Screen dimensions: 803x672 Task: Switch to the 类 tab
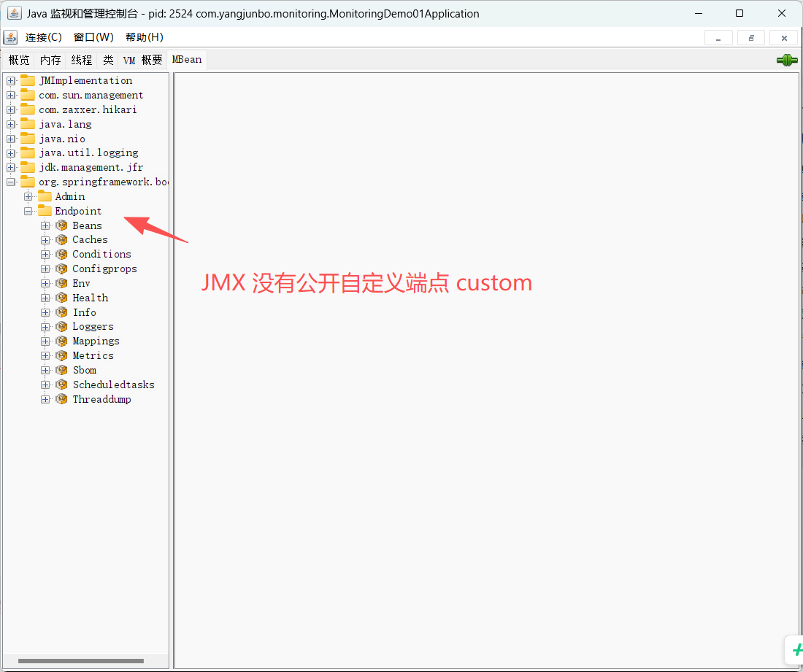(108, 60)
